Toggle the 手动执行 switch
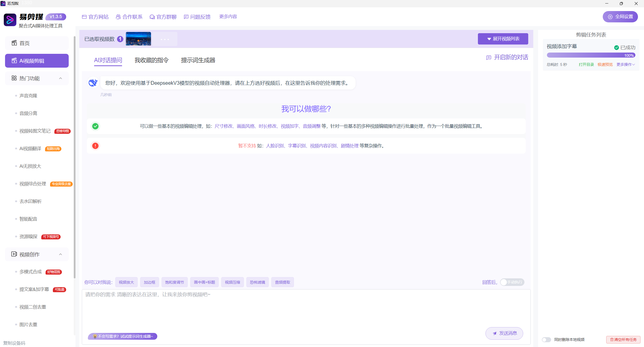Screen dimensions: 644x347 (x=512, y=282)
